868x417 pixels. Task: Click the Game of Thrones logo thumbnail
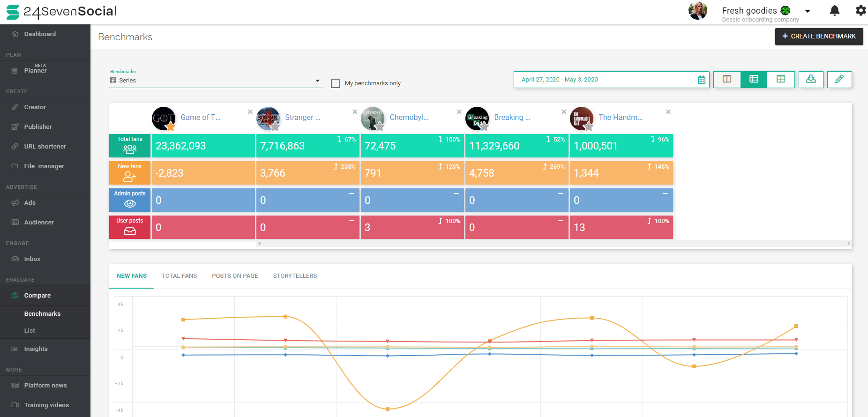[x=164, y=119]
